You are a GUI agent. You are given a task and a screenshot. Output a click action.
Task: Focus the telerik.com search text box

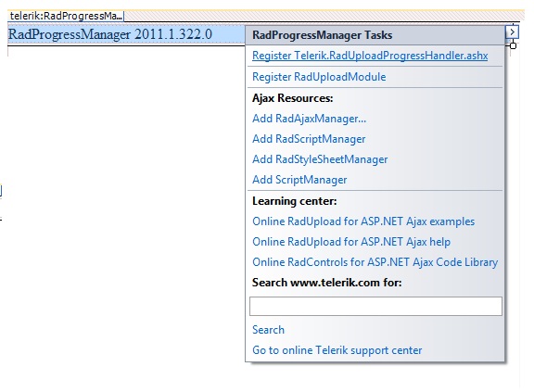pos(375,306)
